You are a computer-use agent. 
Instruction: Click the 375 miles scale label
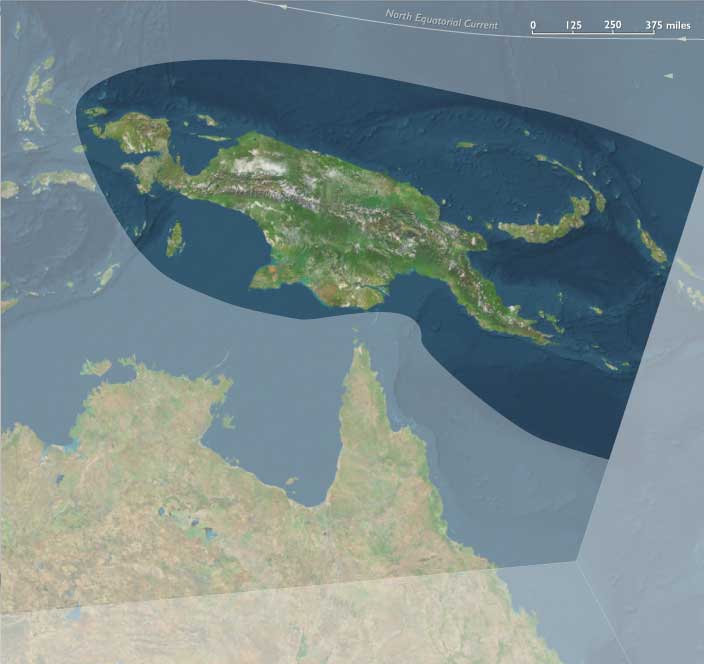667,25
